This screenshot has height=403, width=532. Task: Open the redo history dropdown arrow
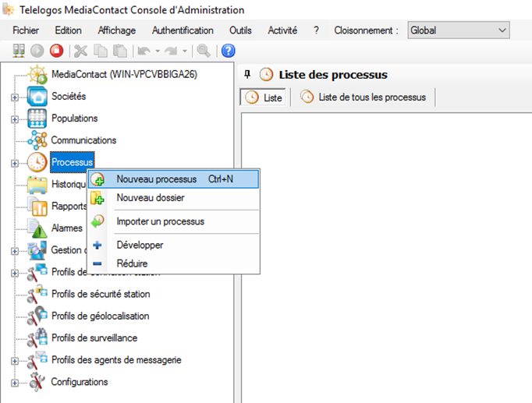[x=185, y=51]
